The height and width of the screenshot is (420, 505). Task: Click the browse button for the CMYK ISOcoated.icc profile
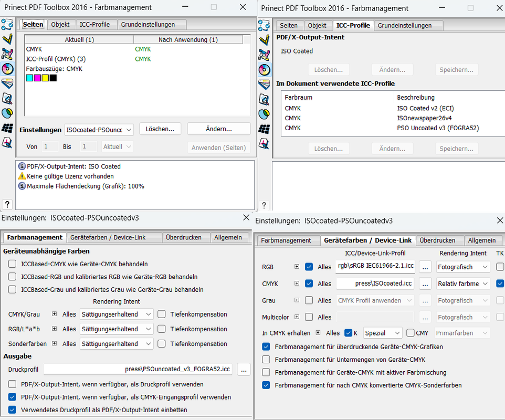tap(425, 283)
